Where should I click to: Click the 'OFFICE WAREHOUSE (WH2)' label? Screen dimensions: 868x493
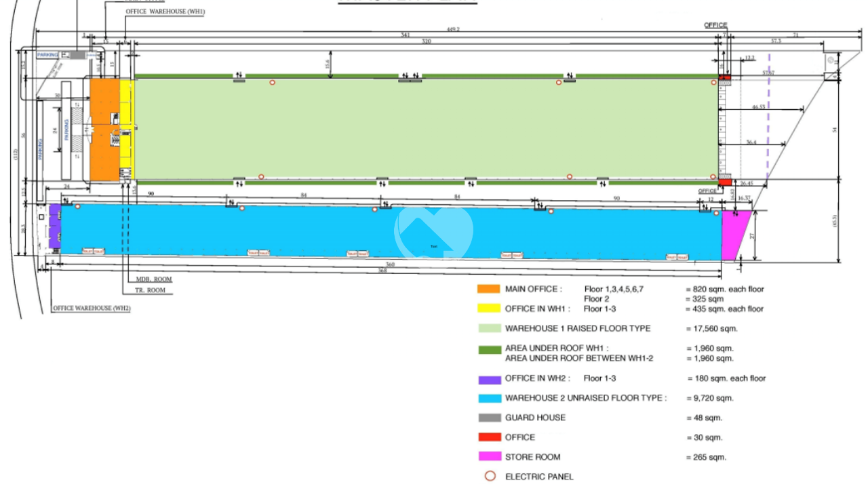click(92, 309)
